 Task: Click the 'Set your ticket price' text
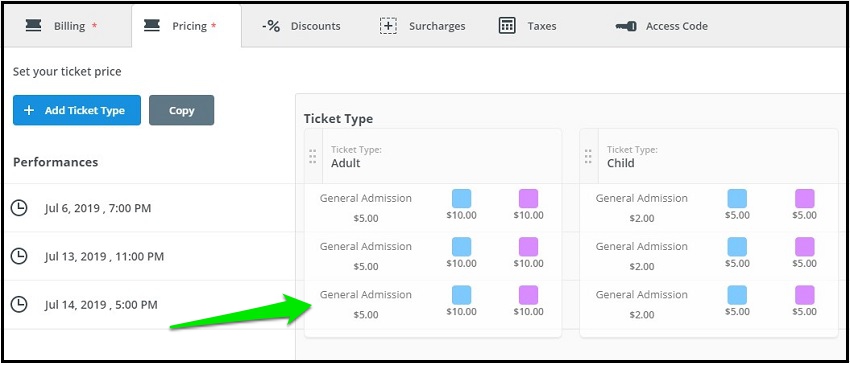click(67, 72)
